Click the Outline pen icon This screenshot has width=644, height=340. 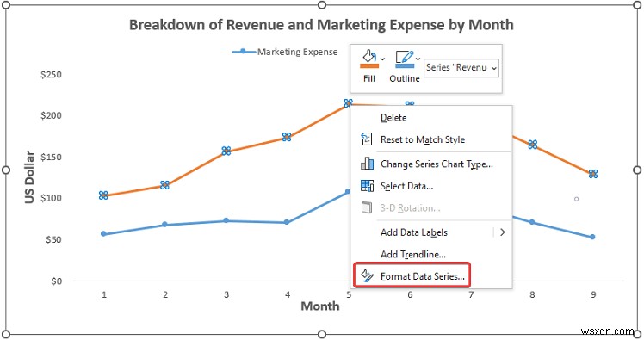(404, 56)
